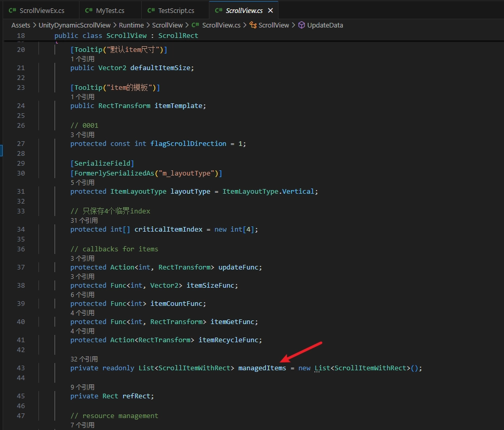
Task: Click line number 43 in gutter
Action: [21, 368]
